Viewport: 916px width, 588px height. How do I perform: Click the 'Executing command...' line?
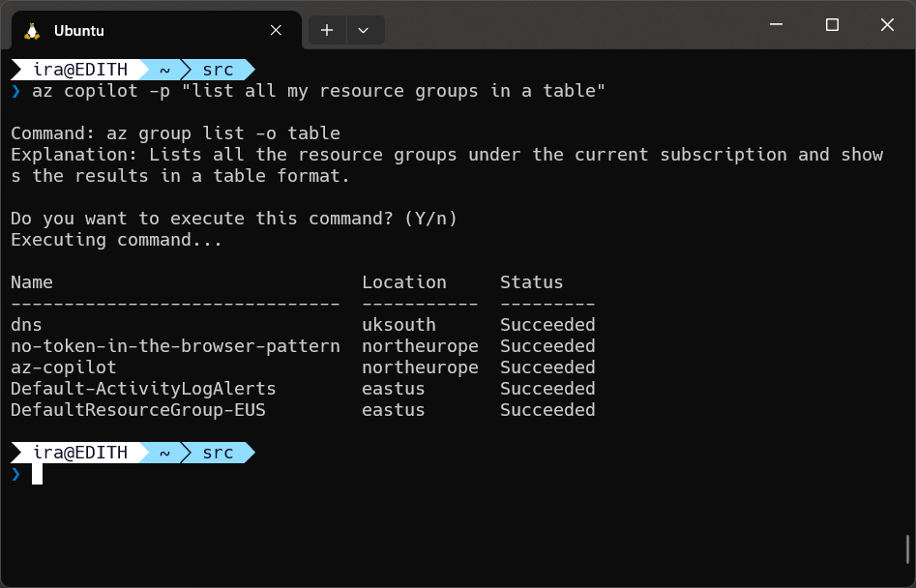(x=117, y=240)
